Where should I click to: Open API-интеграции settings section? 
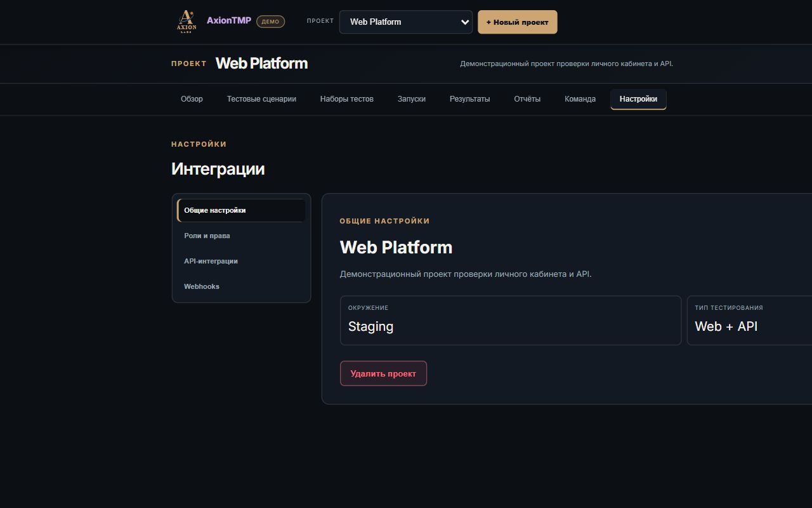coord(241,261)
